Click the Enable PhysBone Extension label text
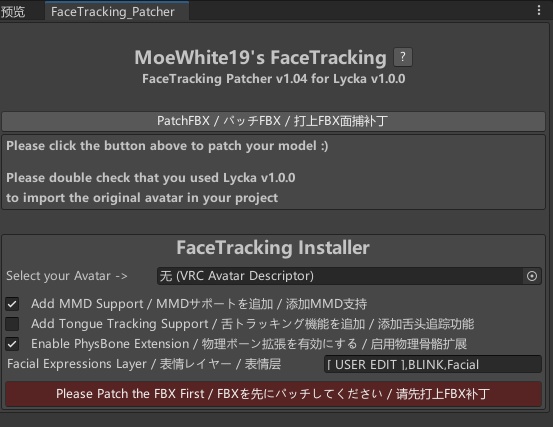The width and height of the screenshot is (553, 427). point(249,344)
